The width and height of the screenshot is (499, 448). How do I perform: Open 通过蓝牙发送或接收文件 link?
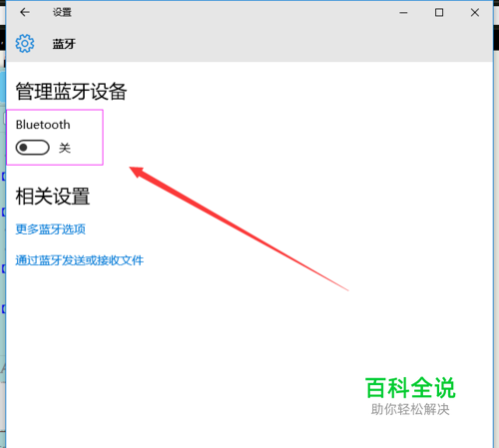click(80, 260)
